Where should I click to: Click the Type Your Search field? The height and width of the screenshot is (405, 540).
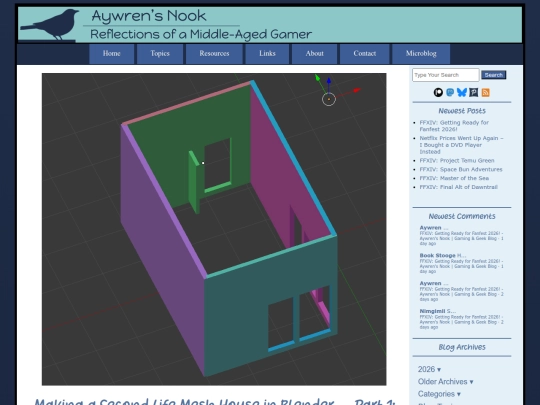pos(445,75)
